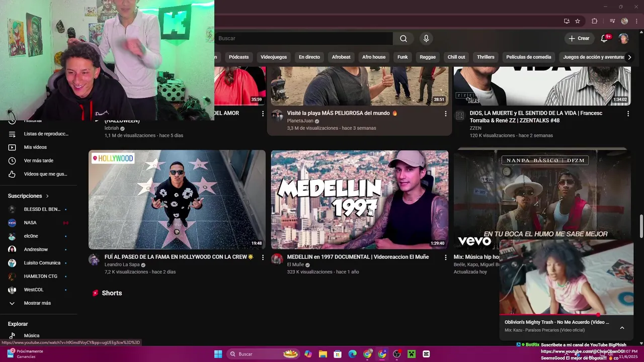644x362 pixels.
Task: Open YouTube notifications bell
Action: 604,38
